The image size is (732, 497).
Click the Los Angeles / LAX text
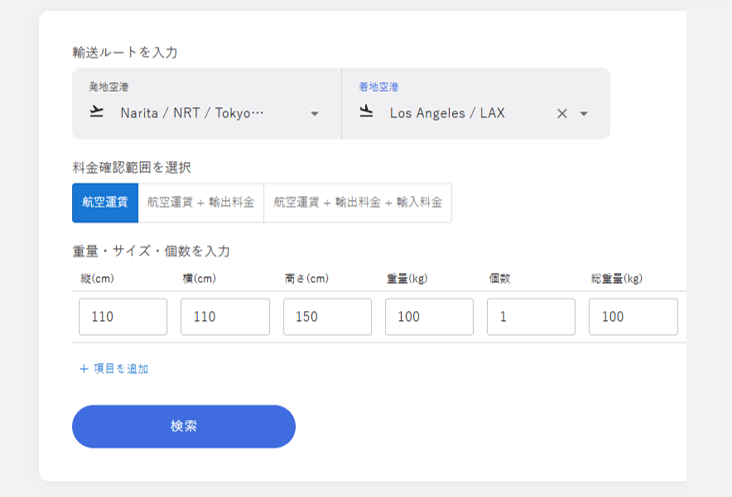447,113
